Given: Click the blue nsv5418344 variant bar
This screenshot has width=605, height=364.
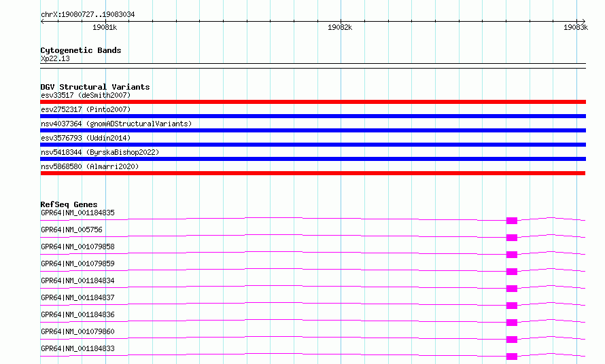Looking at the screenshot, I should 313,159.
